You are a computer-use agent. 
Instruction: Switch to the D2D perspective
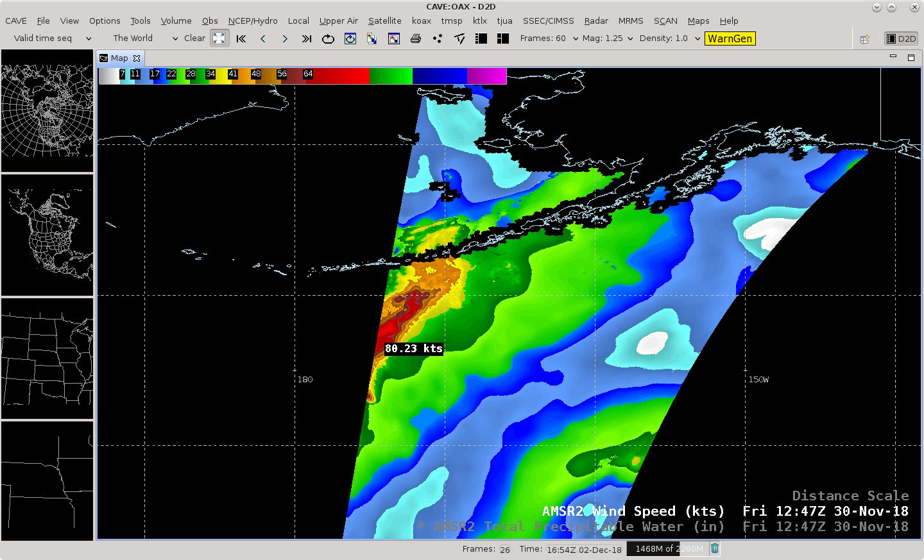point(902,38)
